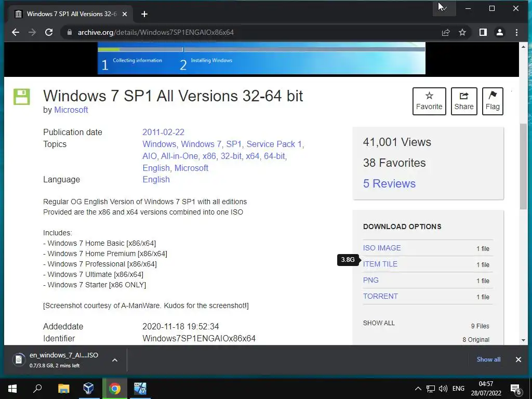Open the Microsoft author link
Image resolution: width=532 pixels, height=399 pixels.
coord(71,110)
